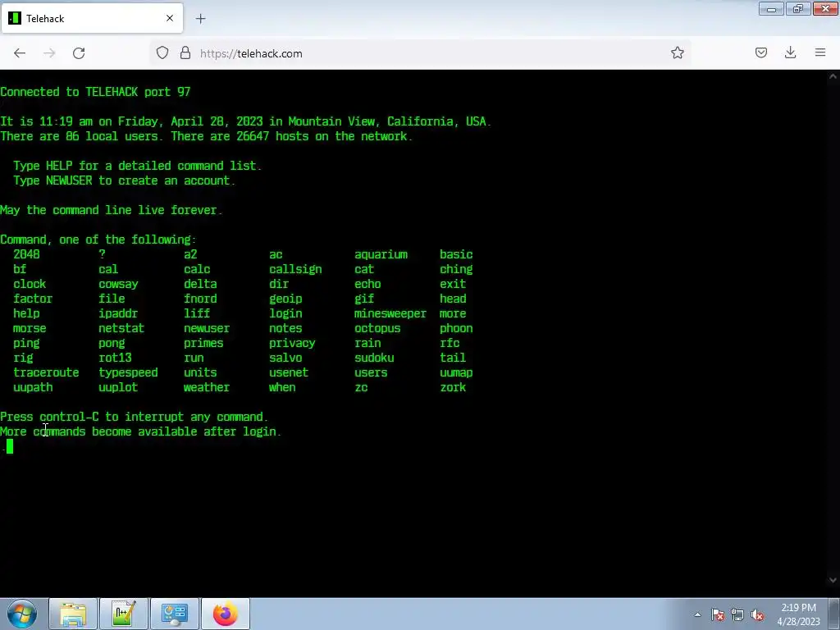Launch the notepad-style taskbar app with pencil
This screenshot has width=840, height=630.
124,614
